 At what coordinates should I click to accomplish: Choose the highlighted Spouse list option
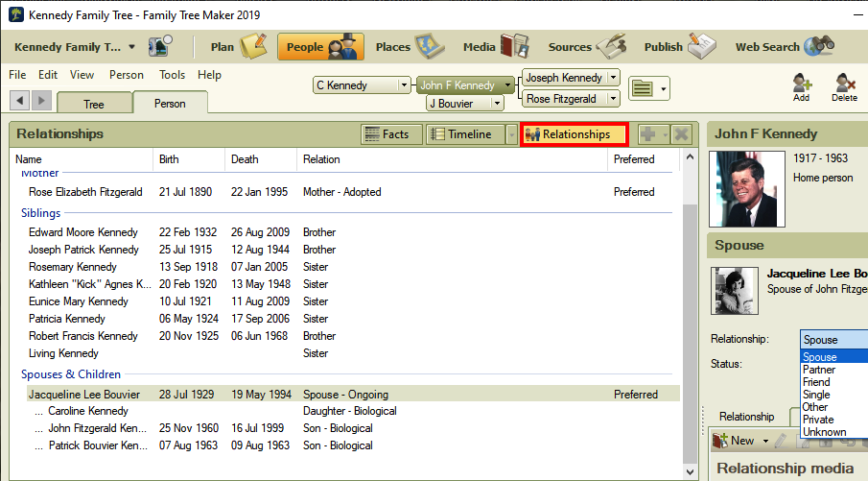(833, 357)
